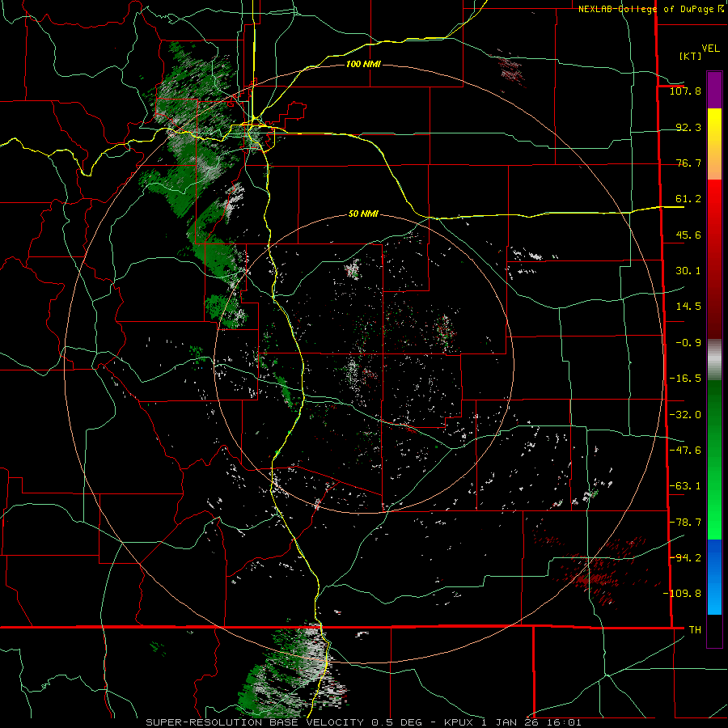728x728 pixels.
Task: Select the -16.5 legend value
Action: point(685,379)
